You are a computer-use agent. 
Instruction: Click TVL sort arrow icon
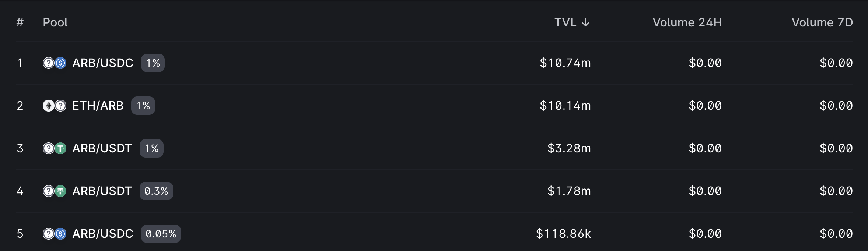[585, 23]
